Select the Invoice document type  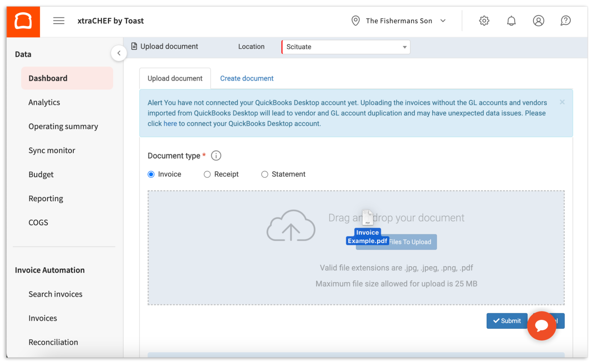click(151, 174)
